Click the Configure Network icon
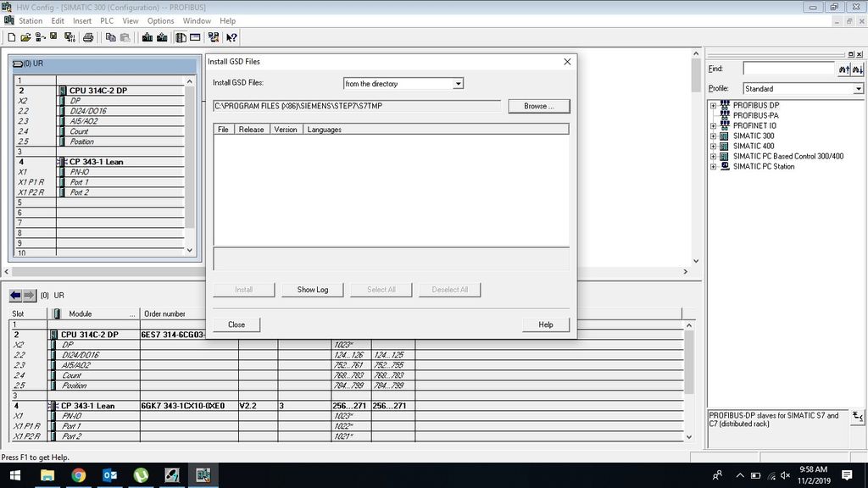 pos(213,37)
